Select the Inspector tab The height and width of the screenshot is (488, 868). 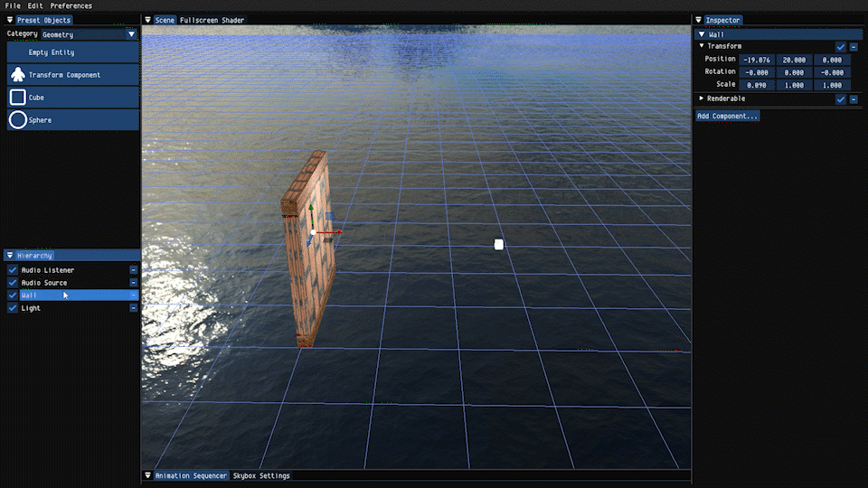coord(722,20)
